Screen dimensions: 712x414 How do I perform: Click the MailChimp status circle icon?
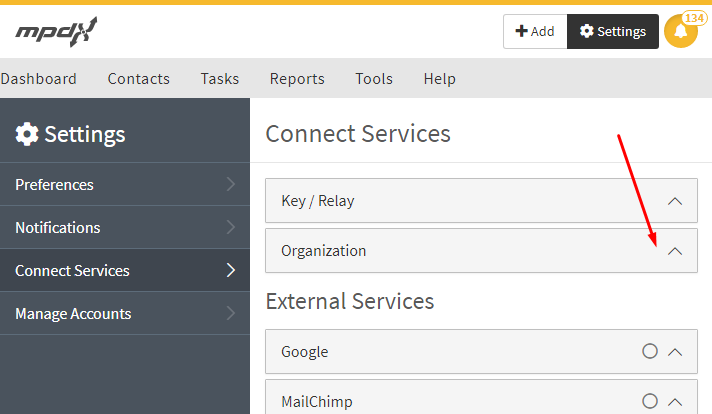(650, 401)
